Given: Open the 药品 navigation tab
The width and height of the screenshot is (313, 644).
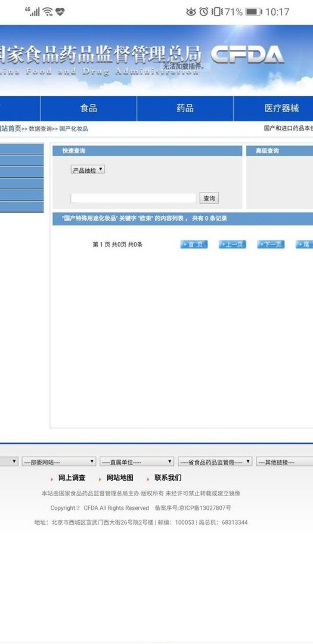Looking at the screenshot, I should (x=185, y=109).
